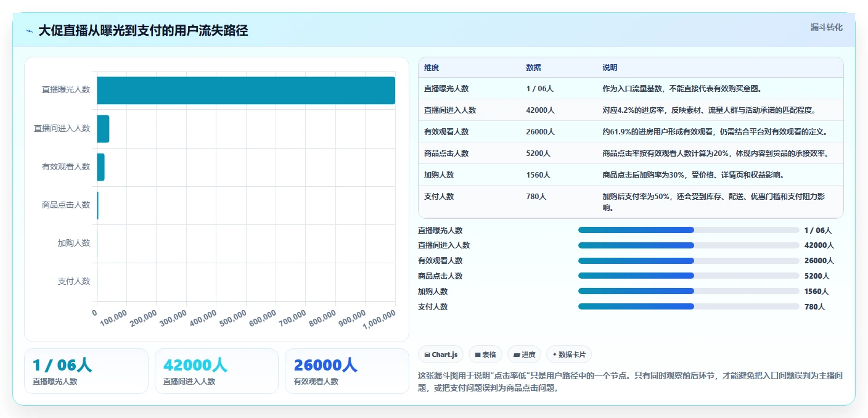Click the 1560人 value beside the progress bar
The width and height of the screenshot is (868, 418).
tap(817, 292)
